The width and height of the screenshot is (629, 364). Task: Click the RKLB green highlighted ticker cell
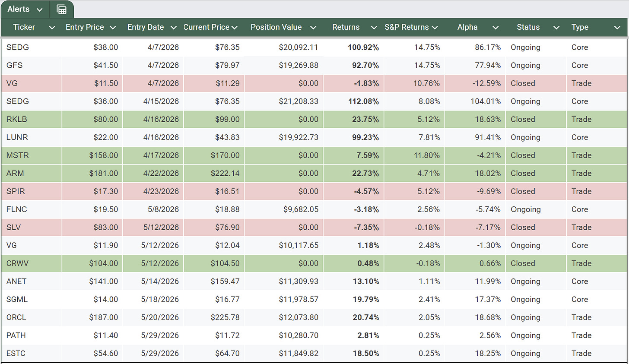(x=32, y=119)
